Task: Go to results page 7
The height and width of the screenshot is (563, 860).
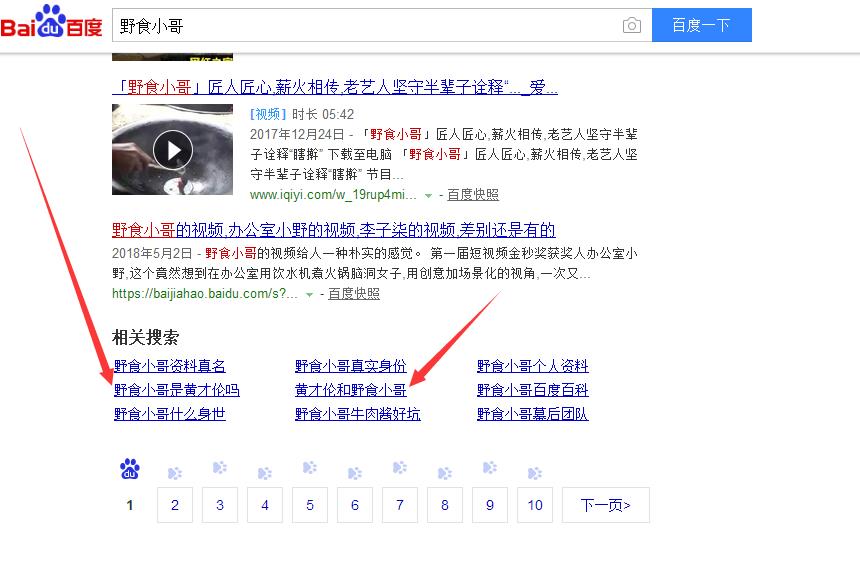Action: [400, 505]
